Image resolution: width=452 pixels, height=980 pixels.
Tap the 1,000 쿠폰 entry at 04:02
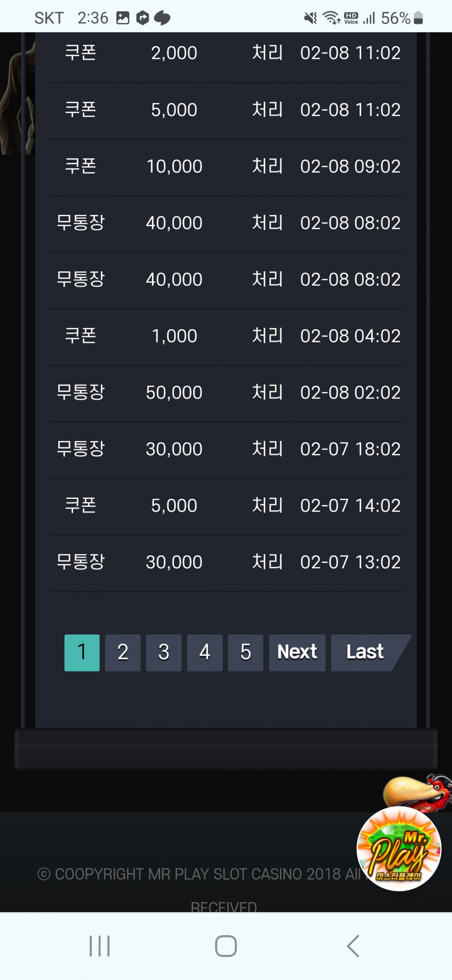[x=226, y=336]
